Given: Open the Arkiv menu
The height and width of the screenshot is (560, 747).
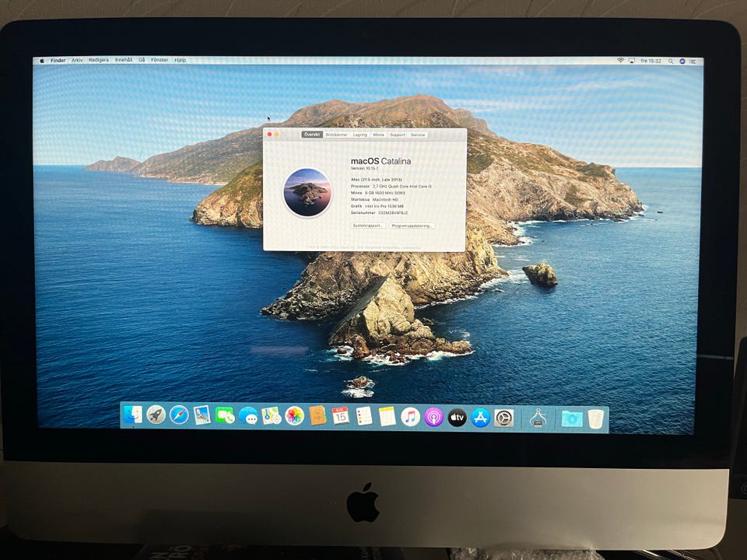Looking at the screenshot, I should click(x=77, y=60).
